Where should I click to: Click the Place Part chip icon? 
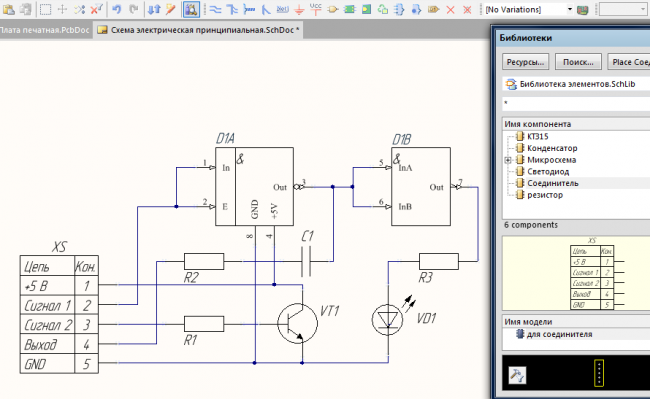point(349,9)
